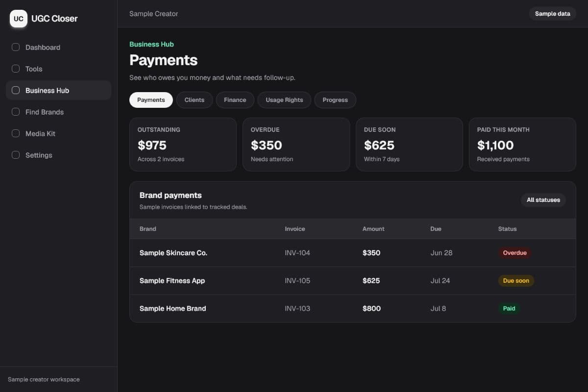This screenshot has height=392, width=588.
Task: Open the Dashboard page
Action: click(x=59, y=48)
